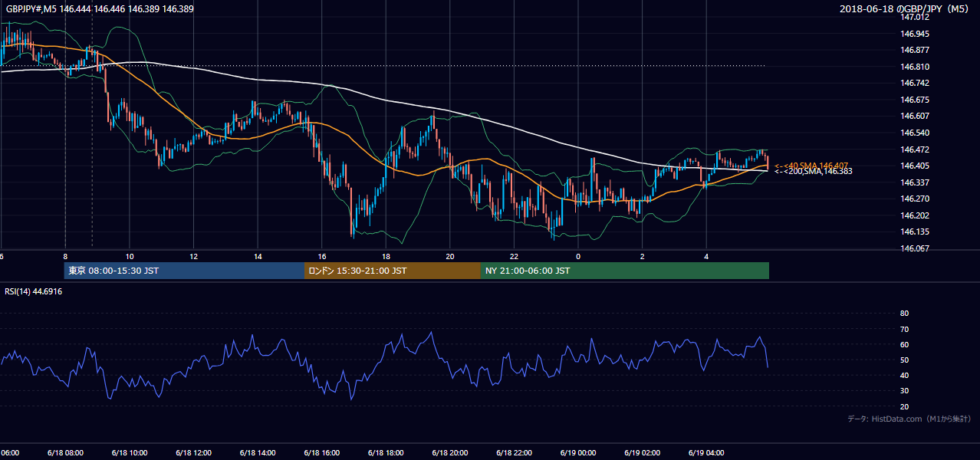Screen dimensions: 980x460
Task: Click the RSI 30 level label
Action: (x=904, y=391)
